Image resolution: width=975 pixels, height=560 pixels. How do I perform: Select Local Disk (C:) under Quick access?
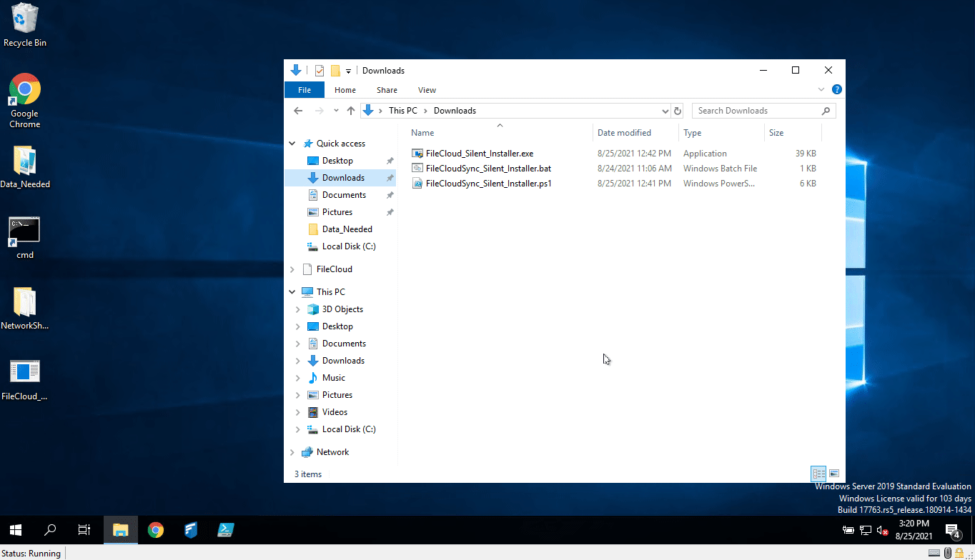[348, 246]
